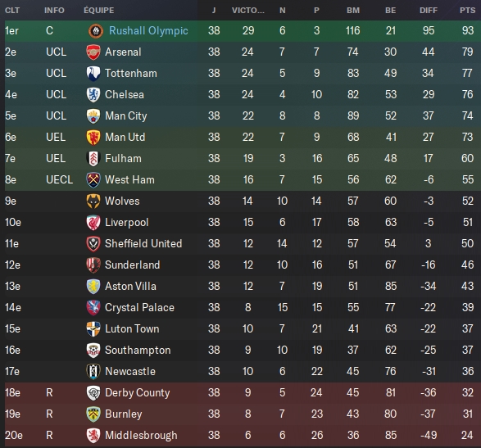Select the Derby County relegation row
481x448 pixels.
(x=243, y=393)
